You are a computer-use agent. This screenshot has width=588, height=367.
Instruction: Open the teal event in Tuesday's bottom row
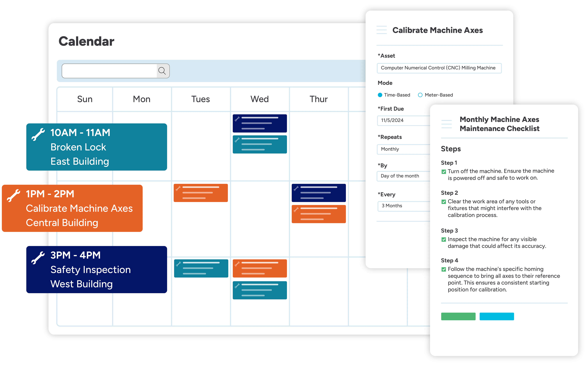pos(201,268)
